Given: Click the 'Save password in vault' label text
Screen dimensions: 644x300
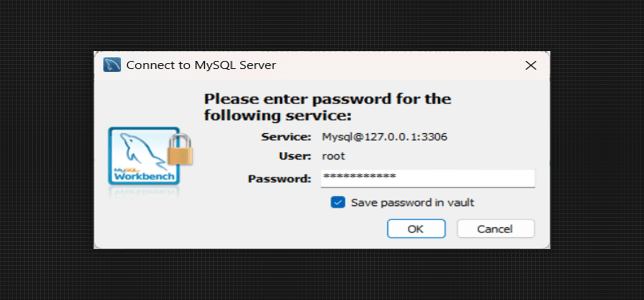Looking at the screenshot, I should 413,203.
